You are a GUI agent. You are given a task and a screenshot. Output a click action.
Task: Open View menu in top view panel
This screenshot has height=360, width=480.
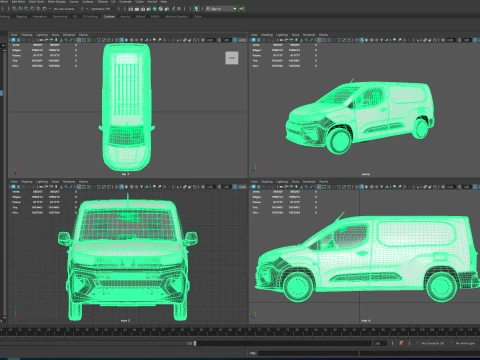(x=14, y=35)
